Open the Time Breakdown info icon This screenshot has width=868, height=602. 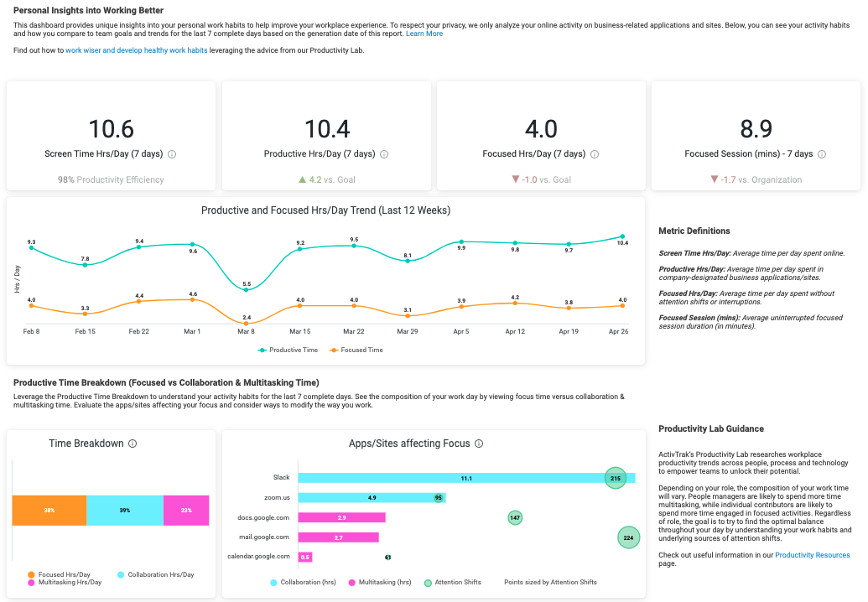pyautogui.click(x=133, y=444)
